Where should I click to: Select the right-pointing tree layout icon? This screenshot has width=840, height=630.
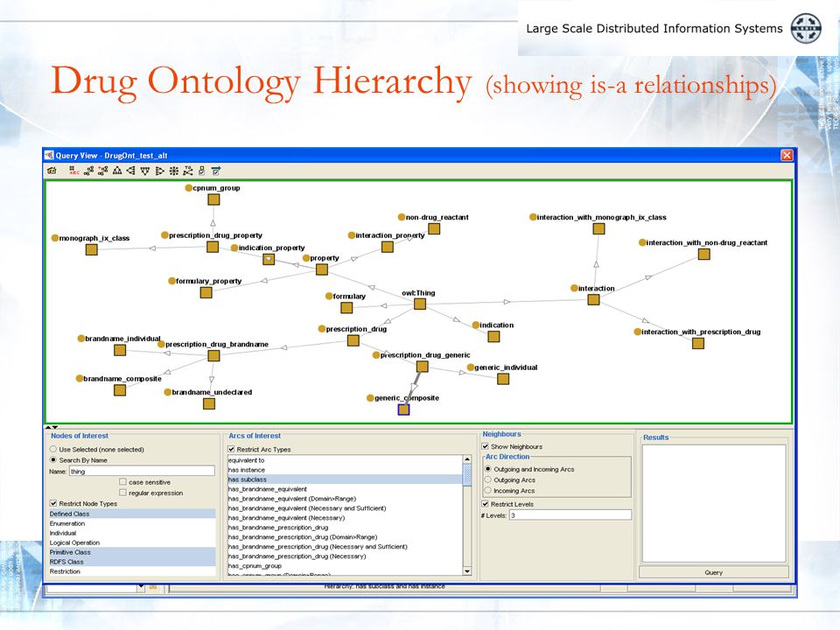[x=159, y=171]
